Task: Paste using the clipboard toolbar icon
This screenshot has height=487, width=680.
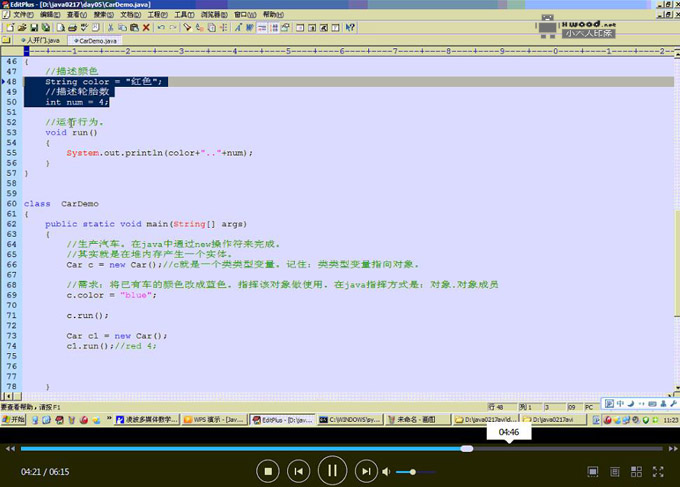Action: pos(134,28)
